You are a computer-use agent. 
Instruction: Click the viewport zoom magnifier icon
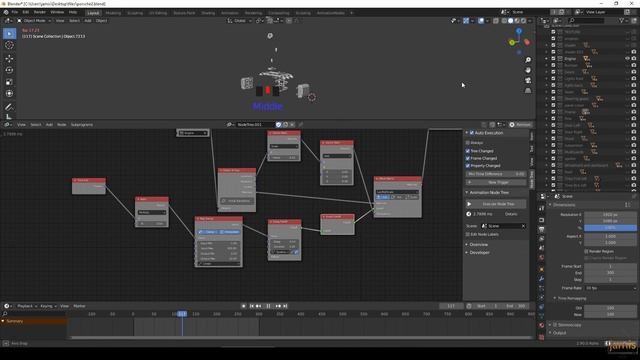pos(528,60)
